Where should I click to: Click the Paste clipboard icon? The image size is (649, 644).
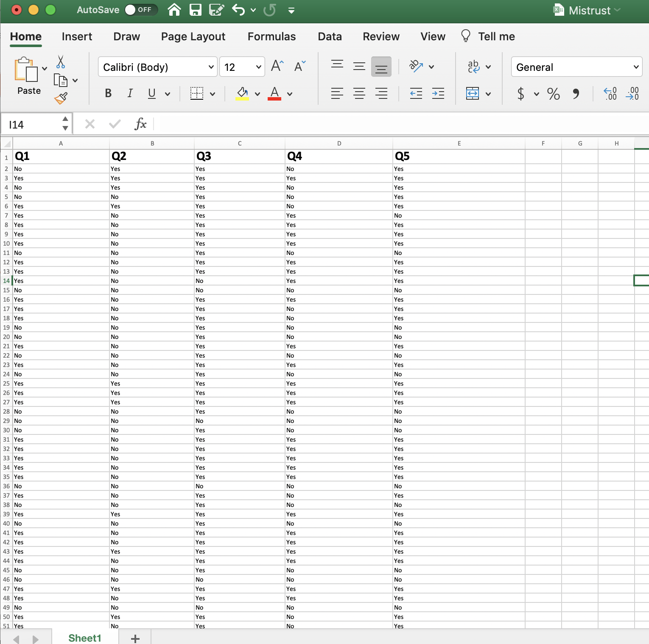point(26,69)
